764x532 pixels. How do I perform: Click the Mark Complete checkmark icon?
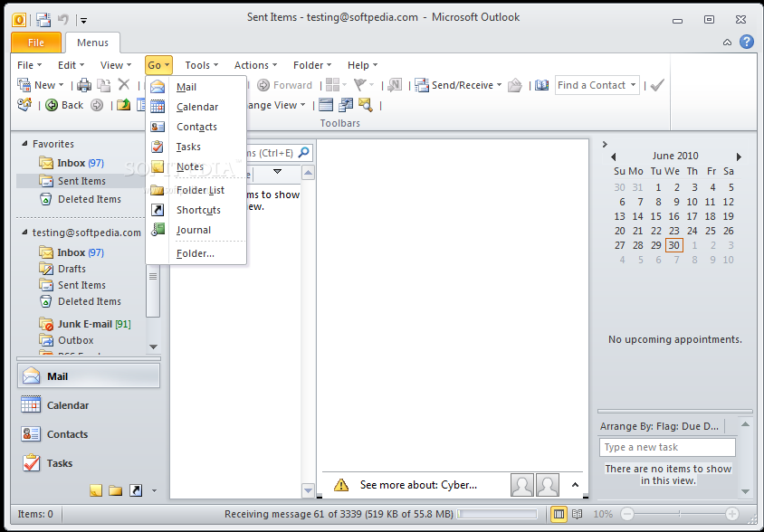(x=657, y=85)
